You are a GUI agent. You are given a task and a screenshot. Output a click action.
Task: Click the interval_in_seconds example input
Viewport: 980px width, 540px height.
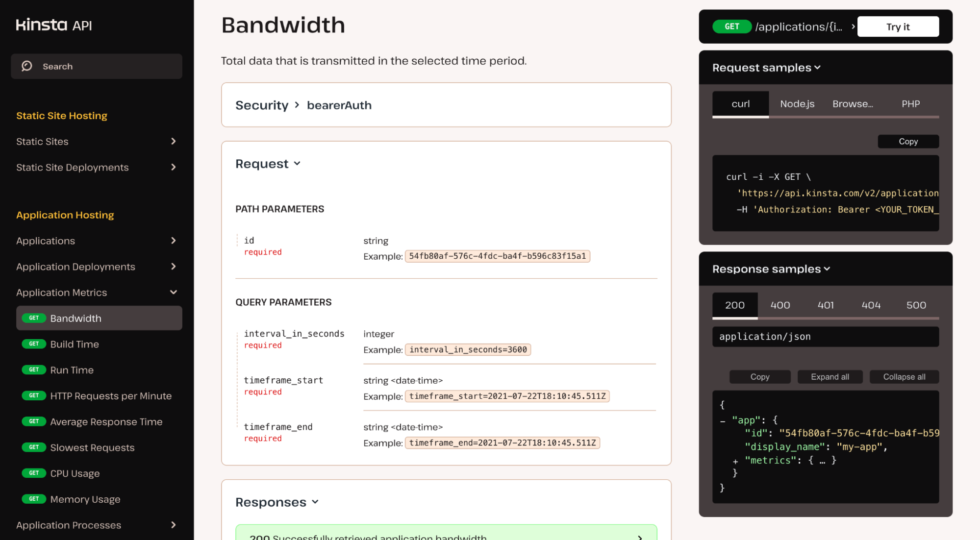(467, 348)
